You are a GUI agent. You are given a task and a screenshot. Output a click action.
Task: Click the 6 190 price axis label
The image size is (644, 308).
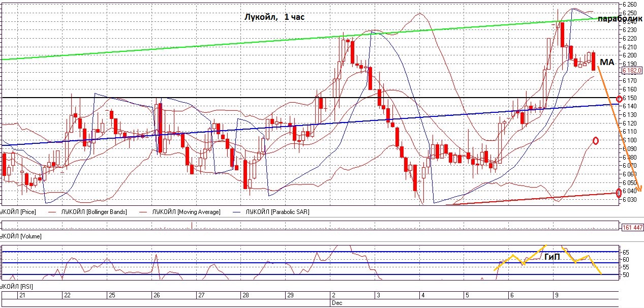coord(631,64)
